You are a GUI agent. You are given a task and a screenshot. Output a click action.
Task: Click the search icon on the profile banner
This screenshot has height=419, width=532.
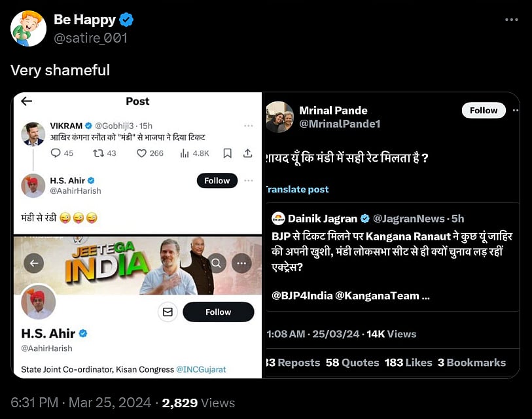pyautogui.click(x=217, y=263)
